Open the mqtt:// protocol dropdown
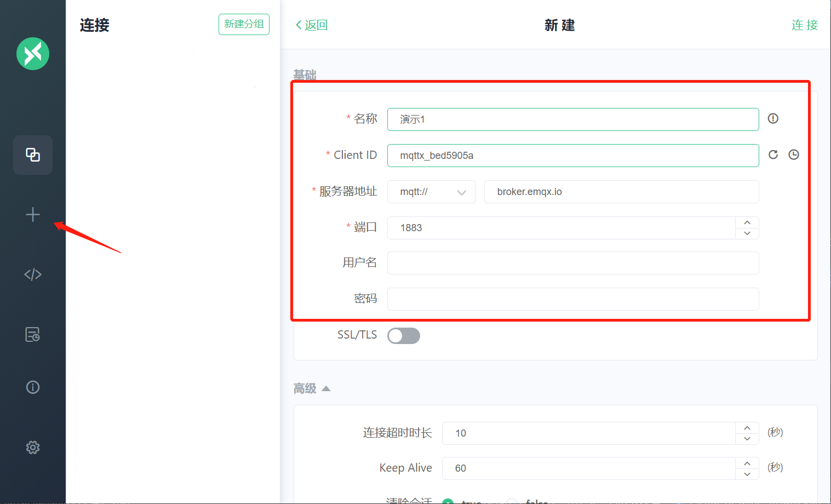 (432, 192)
